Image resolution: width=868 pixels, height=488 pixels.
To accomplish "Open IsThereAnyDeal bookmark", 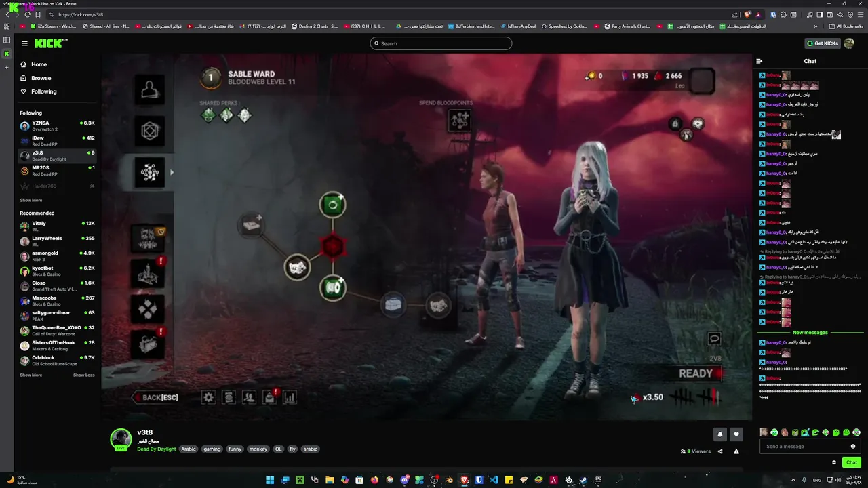I will (x=518, y=26).
